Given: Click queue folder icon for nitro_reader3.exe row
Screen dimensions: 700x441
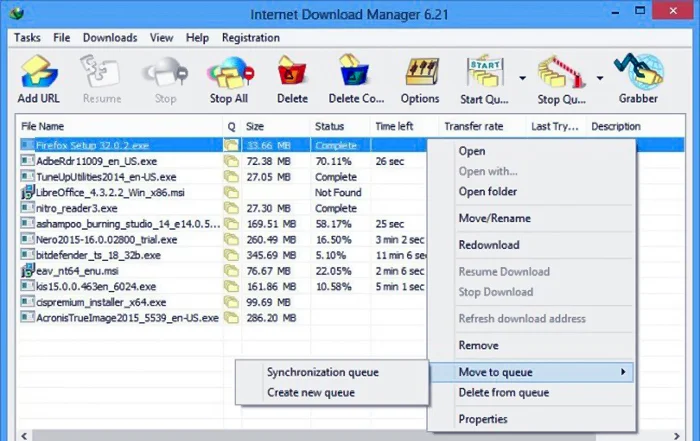Looking at the screenshot, I should (x=231, y=208).
